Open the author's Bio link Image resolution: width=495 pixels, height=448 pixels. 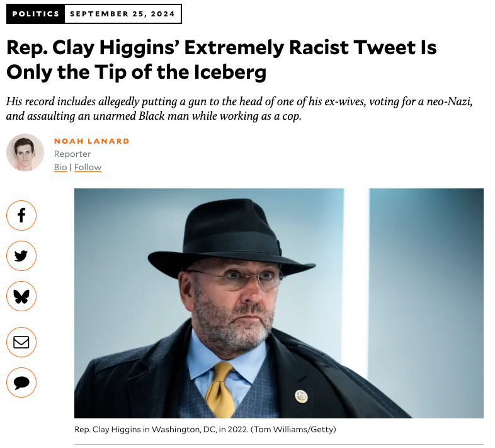click(x=60, y=167)
